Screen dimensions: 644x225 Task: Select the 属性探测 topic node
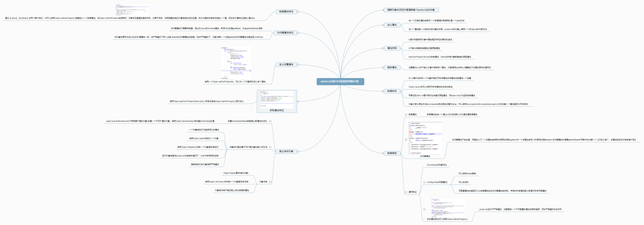392,48
